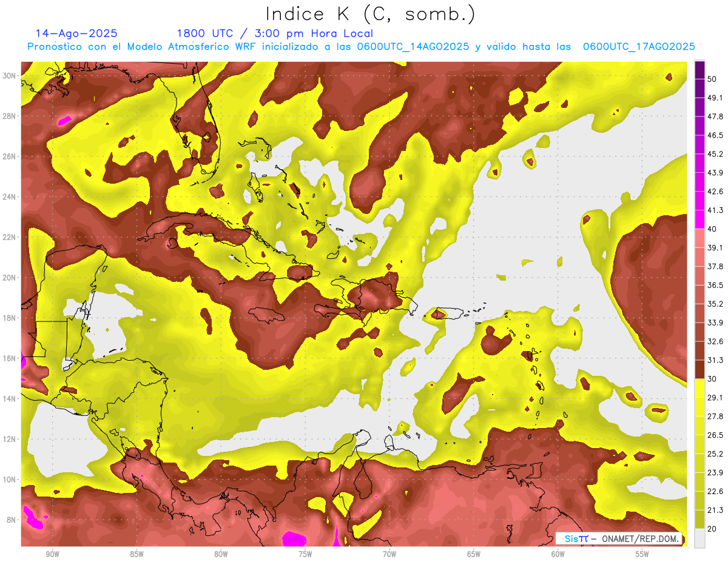
Task: Click the 75W longitude axis label
Action: [305, 554]
